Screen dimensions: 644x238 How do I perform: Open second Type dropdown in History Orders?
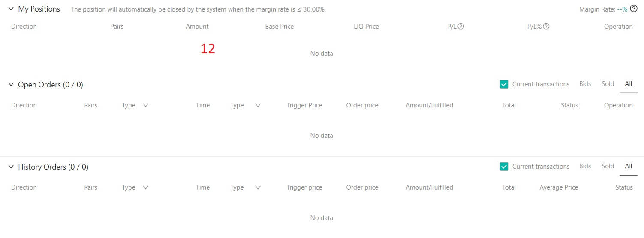click(258, 187)
